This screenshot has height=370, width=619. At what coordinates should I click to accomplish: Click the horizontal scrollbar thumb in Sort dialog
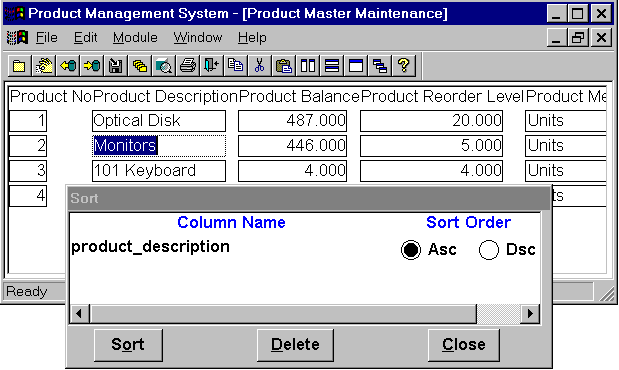pyautogui.click(x=283, y=314)
